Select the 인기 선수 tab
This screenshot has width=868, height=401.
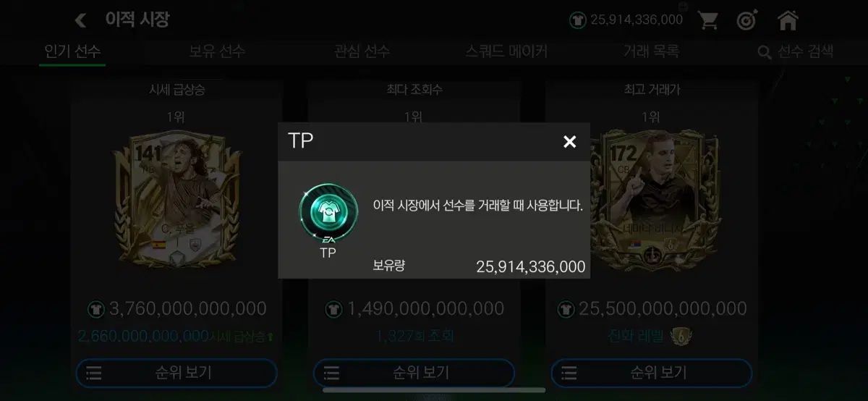click(72, 51)
